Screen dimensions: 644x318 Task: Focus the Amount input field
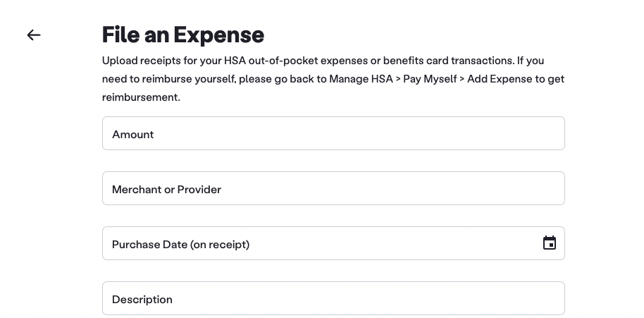click(333, 133)
